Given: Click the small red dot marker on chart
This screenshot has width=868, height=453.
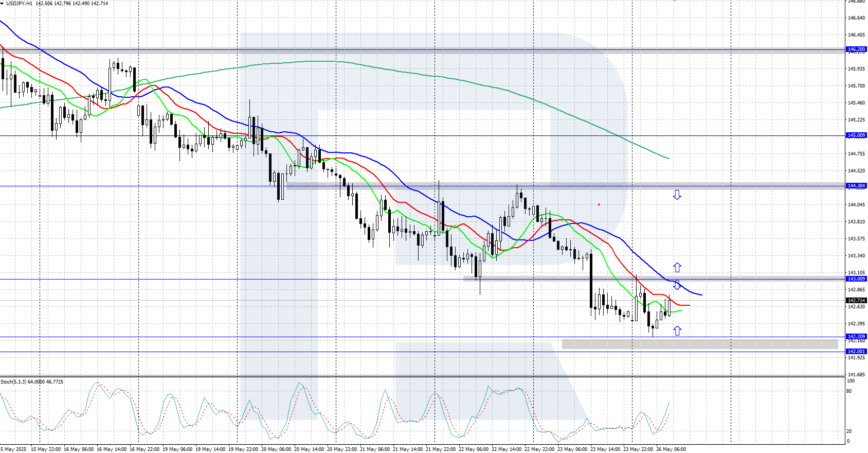Looking at the screenshot, I should (x=599, y=204).
